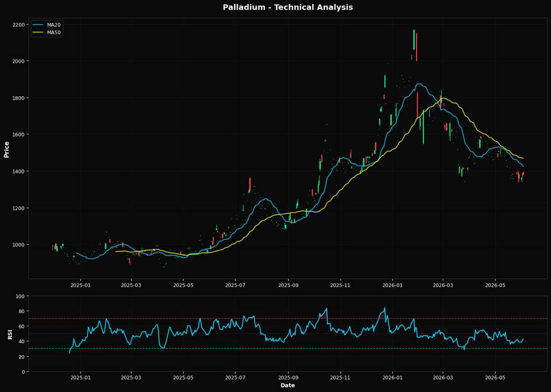Click the 1200 price tick label
This screenshot has height=392, width=551.
18,208
